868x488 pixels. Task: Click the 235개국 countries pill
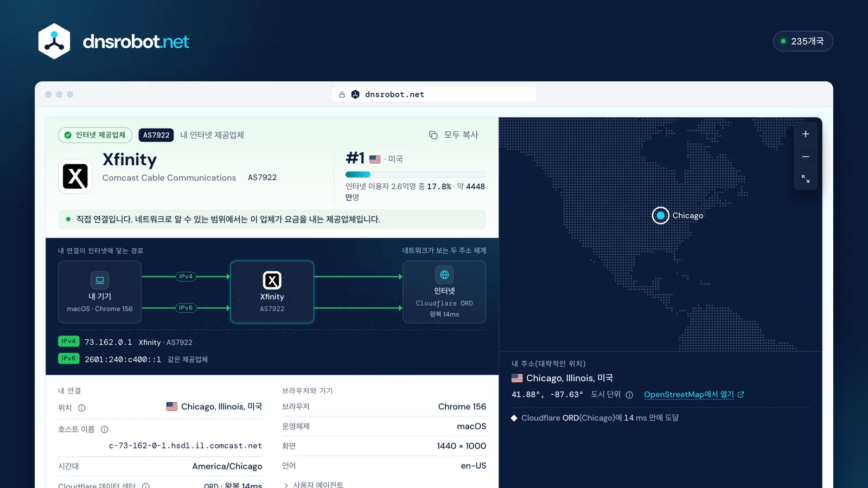tap(803, 41)
